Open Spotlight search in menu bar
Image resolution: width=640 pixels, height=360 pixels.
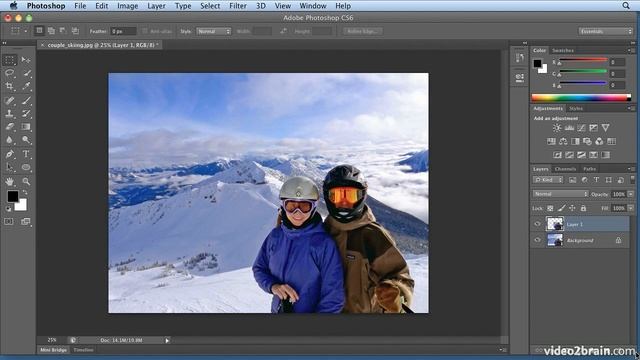coord(626,6)
